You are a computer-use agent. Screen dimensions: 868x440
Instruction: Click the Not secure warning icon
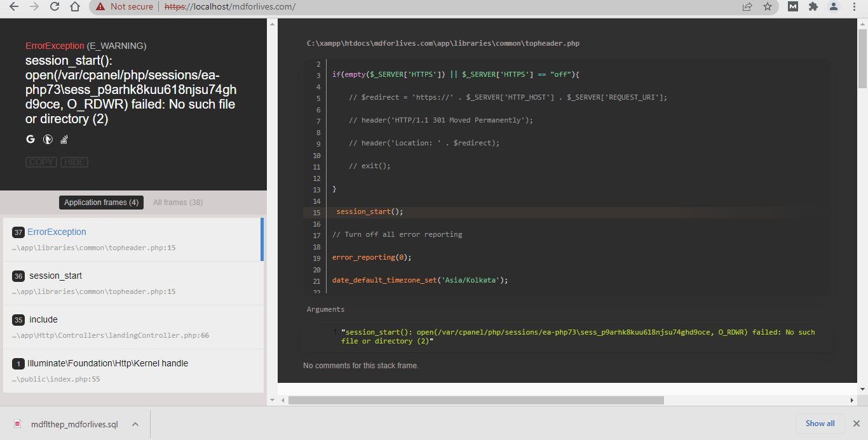pyautogui.click(x=100, y=6)
